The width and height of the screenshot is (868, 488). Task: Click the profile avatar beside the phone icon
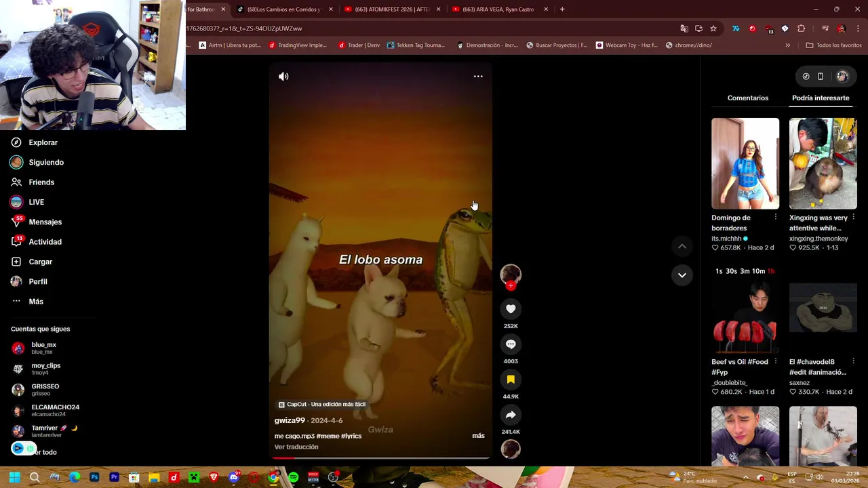click(x=842, y=77)
